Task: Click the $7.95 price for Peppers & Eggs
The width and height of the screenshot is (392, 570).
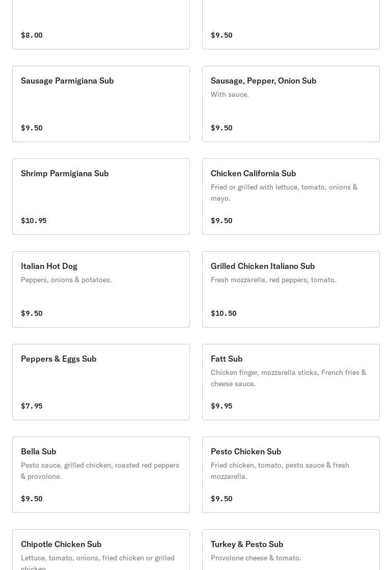Action: [32, 406]
